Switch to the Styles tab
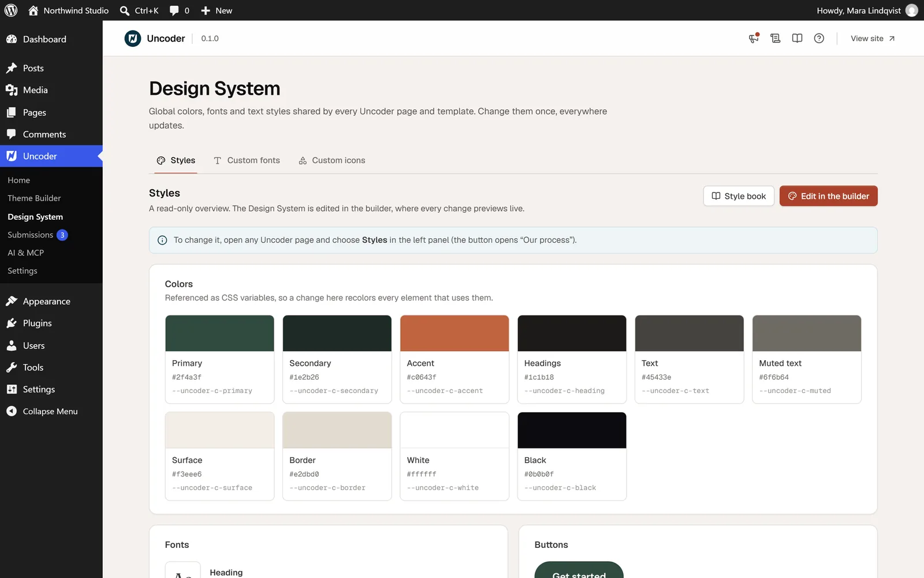 pyautogui.click(x=176, y=160)
